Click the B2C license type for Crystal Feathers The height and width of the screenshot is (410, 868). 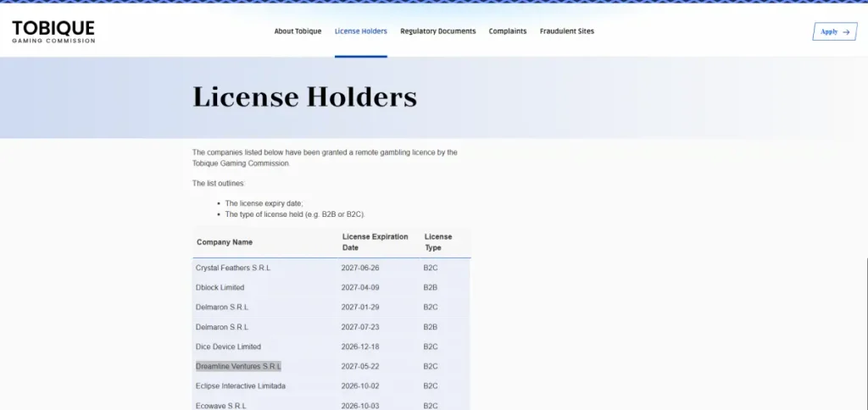tap(431, 268)
